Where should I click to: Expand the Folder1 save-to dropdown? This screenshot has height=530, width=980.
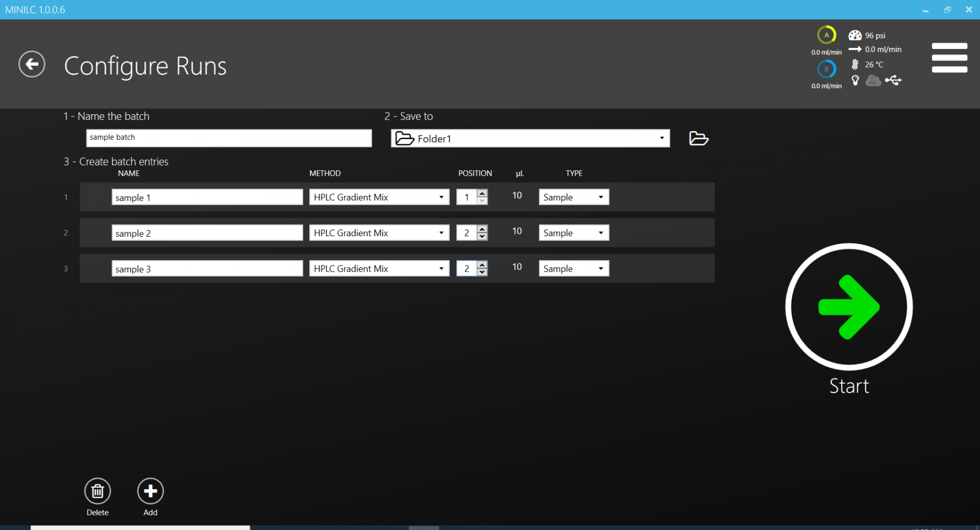pos(661,138)
